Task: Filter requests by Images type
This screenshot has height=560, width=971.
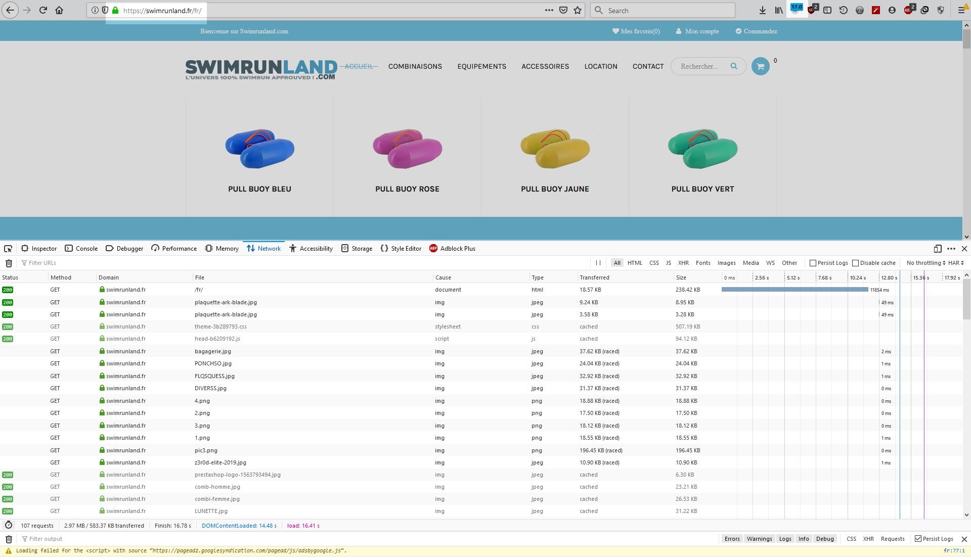Action: pyautogui.click(x=726, y=263)
